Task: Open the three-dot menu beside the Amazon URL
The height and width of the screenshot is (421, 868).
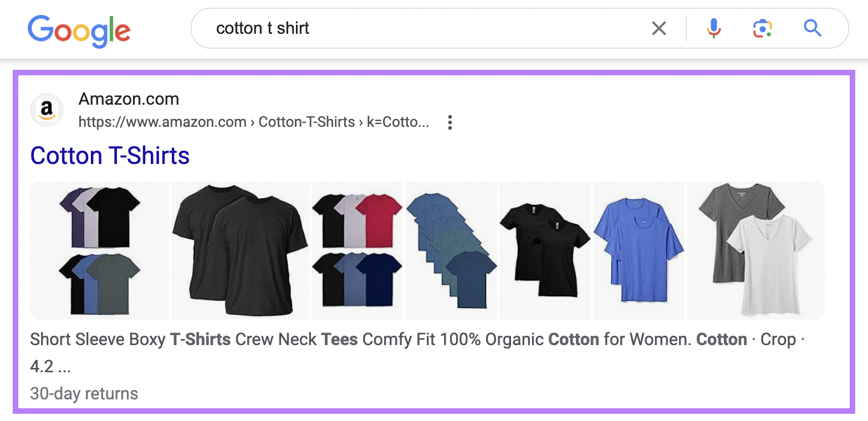Action: pyautogui.click(x=450, y=122)
